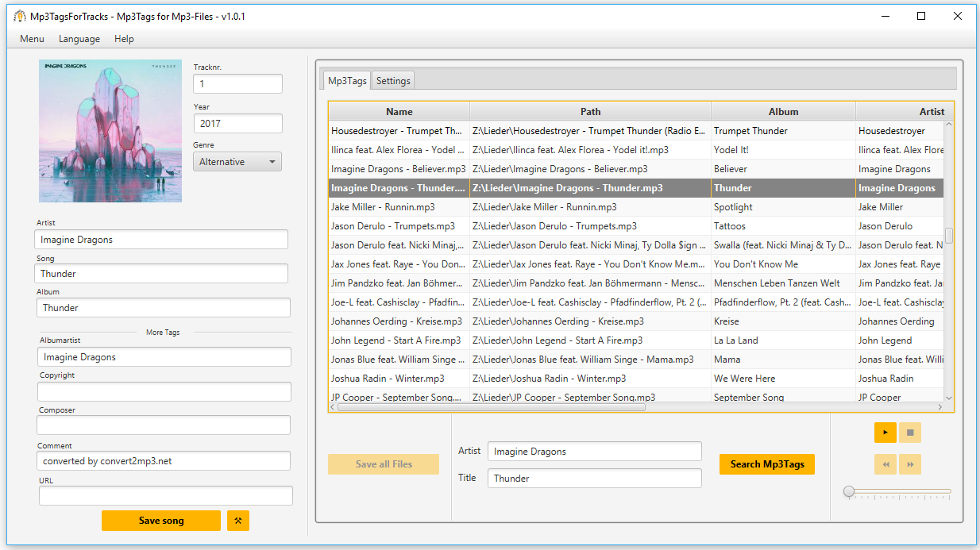The height and width of the screenshot is (550, 980).
Task: Click the Tracknr. input field
Action: click(237, 84)
